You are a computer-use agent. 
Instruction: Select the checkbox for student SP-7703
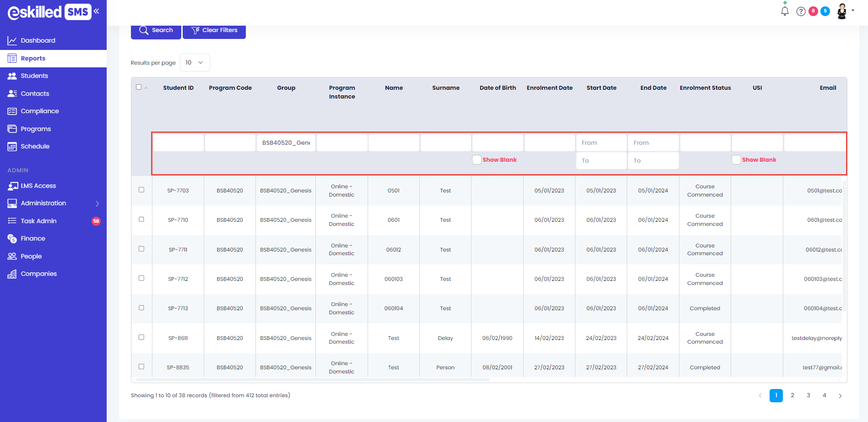[x=141, y=190]
